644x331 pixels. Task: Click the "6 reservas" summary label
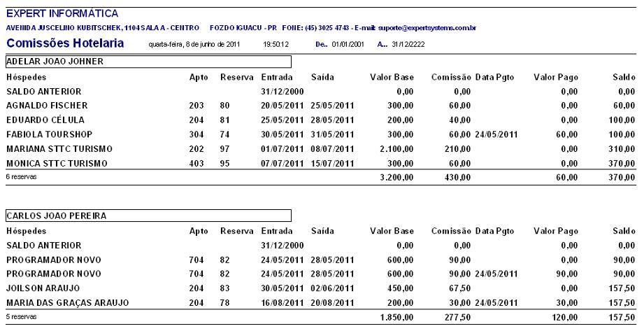point(20,177)
